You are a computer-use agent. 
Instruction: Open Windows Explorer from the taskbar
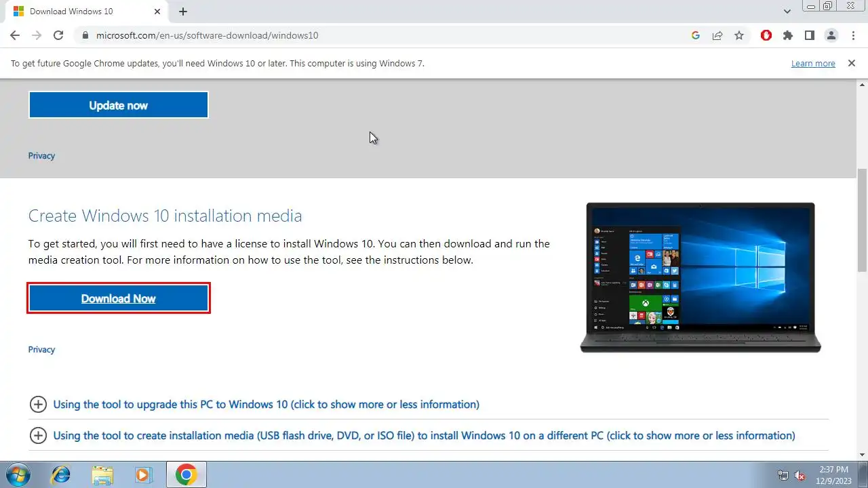(x=102, y=474)
